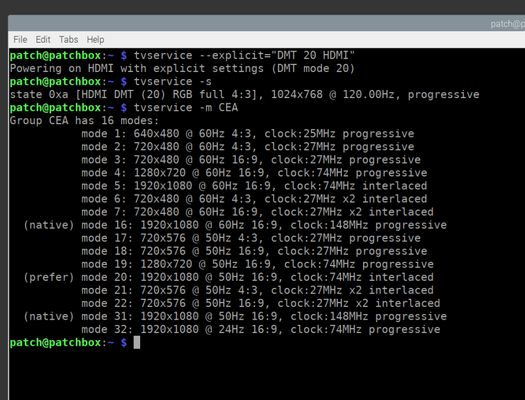The image size is (525, 400).
Task: Click the 'Powering on HDMI' output line
Action: (x=182, y=68)
